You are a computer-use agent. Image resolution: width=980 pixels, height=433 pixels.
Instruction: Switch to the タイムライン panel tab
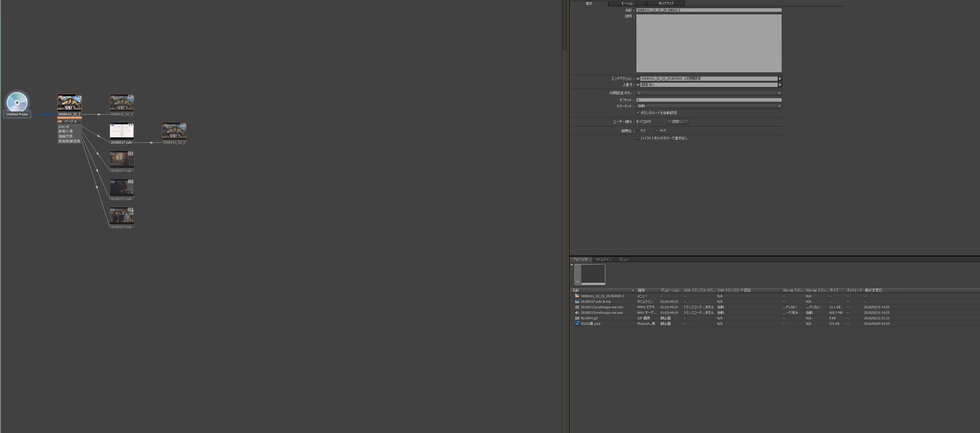click(x=603, y=259)
